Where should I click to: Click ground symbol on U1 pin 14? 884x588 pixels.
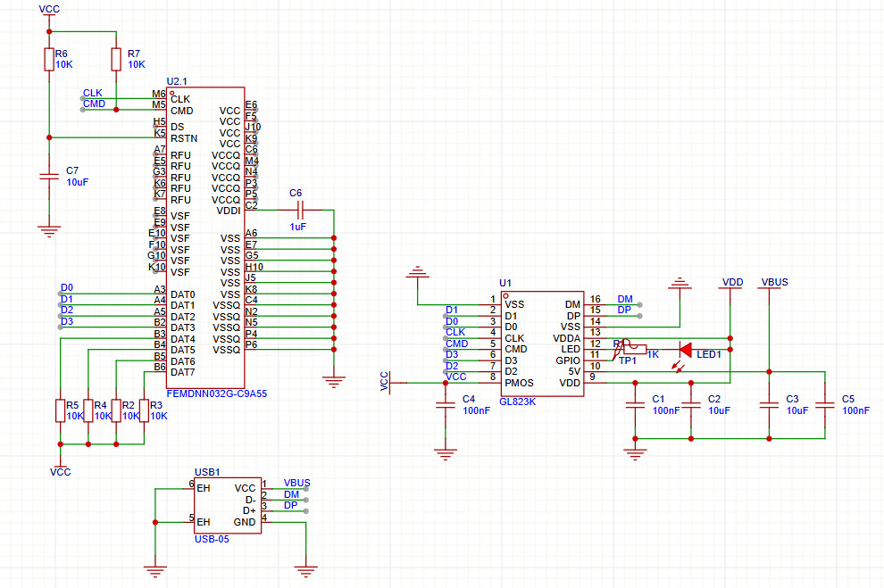[x=680, y=284]
